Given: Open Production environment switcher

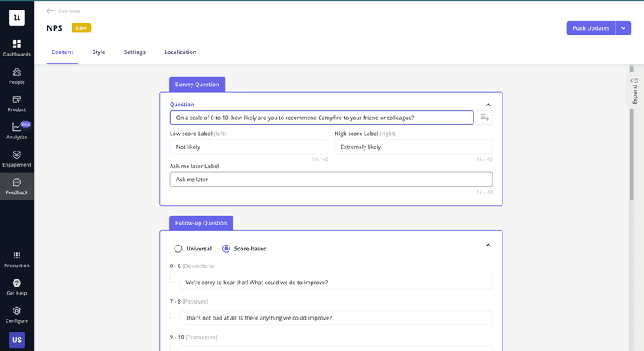Looking at the screenshot, I should (x=17, y=256).
